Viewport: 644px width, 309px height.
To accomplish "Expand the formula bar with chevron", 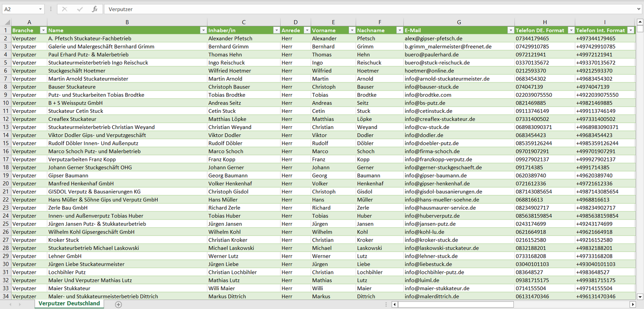I will [x=640, y=9].
